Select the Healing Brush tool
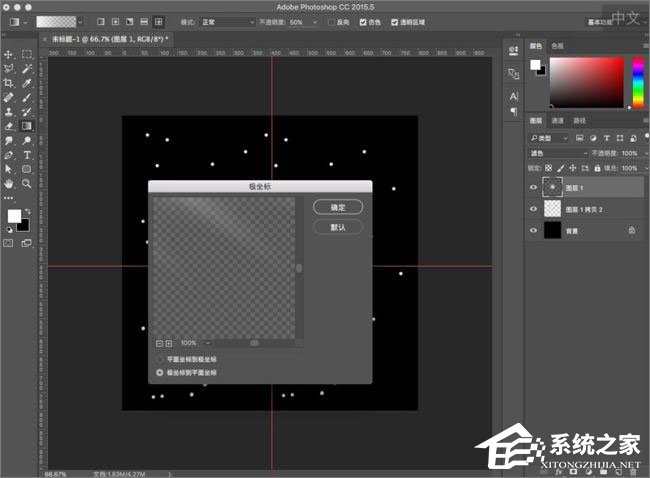The image size is (650, 478). point(8,97)
